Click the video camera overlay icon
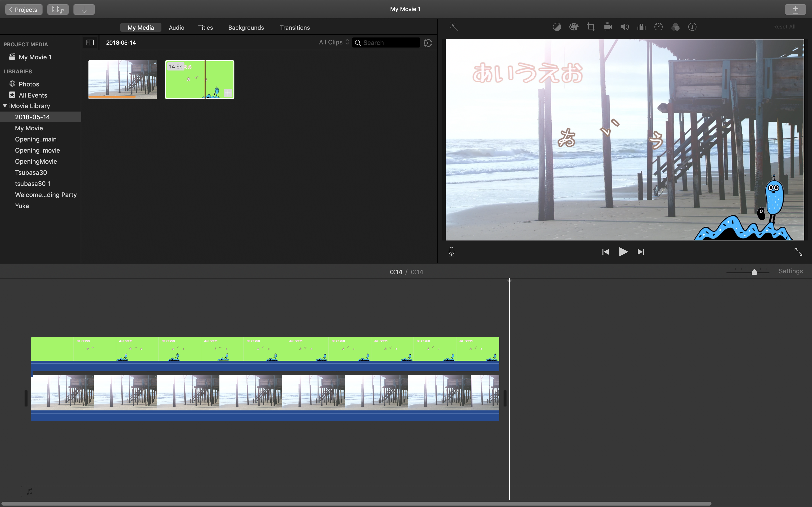The width and height of the screenshot is (812, 507). pos(607,26)
